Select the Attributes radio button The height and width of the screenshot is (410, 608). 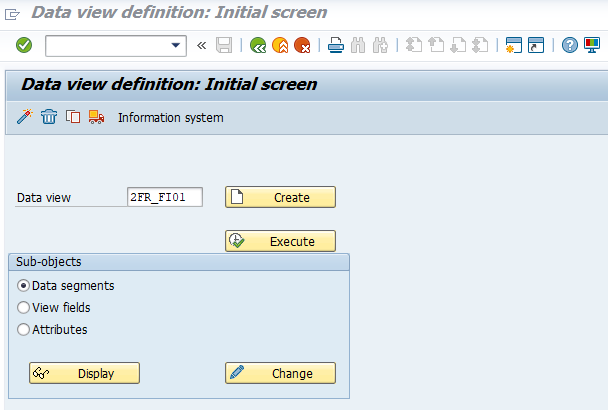(24, 329)
